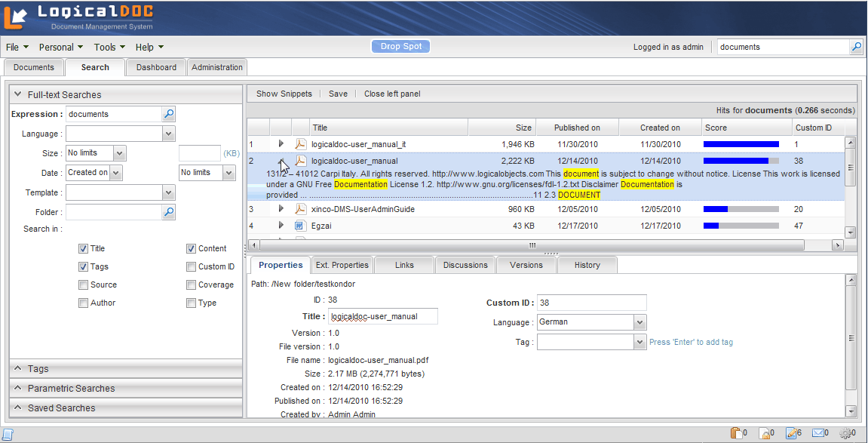Sort by Score column header
This screenshot has width=868, height=443.
click(747, 128)
